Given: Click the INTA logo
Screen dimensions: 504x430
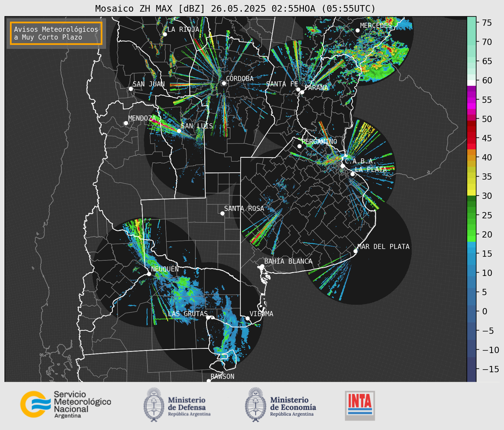Looking at the screenshot, I should coord(360,405).
